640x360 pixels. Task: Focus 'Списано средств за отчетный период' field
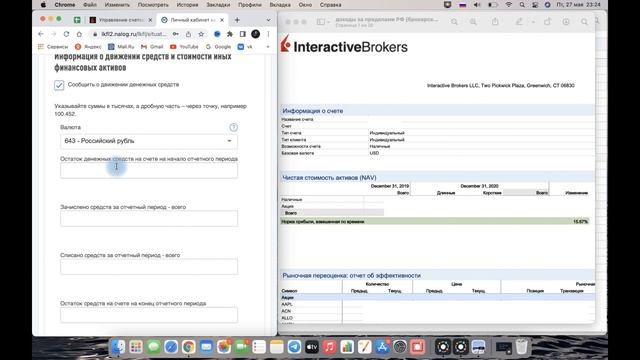149,267
